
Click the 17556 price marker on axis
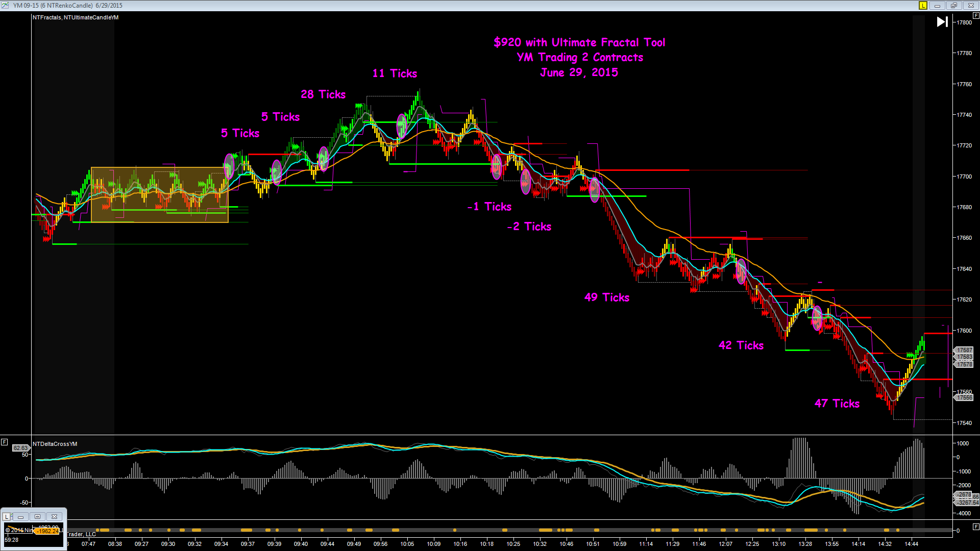click(x=964, y=397)
